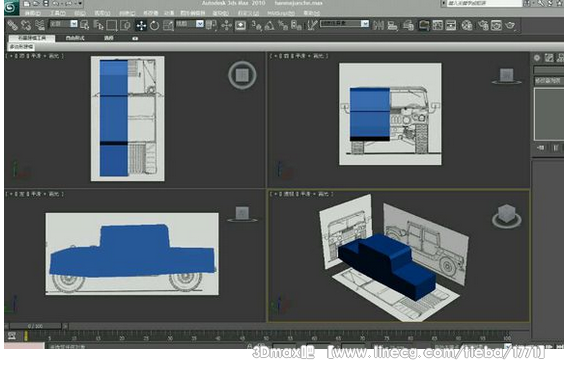This screenshot has width=574, height=369.
Task: Click the New Scene icon in quick access
Action: click(x=26, y=4)
